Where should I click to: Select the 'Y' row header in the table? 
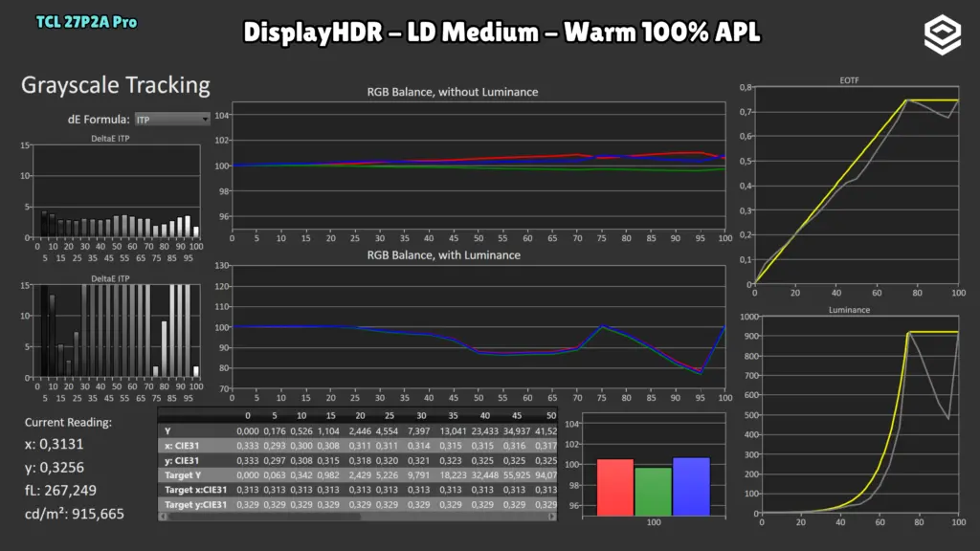click(x=167, y=431)
